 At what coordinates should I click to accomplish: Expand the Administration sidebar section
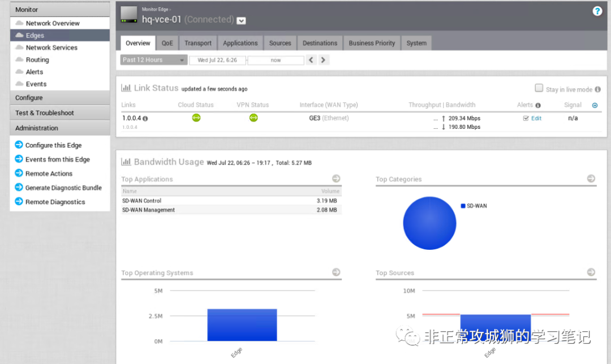60,128
